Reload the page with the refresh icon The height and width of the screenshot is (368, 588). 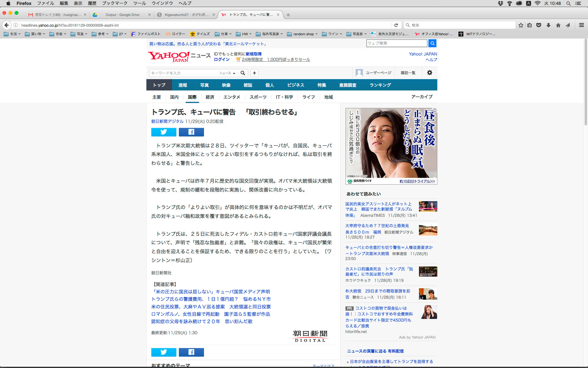(x=396, y=25)
